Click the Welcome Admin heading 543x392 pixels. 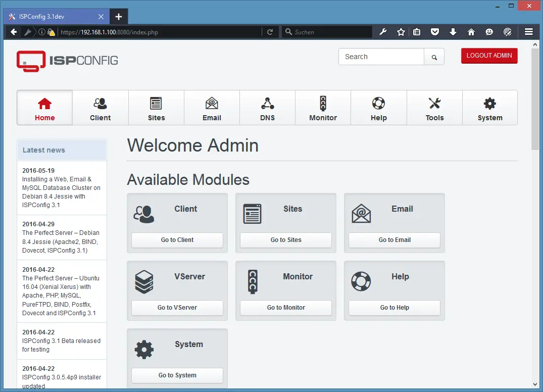click(193, 145)
